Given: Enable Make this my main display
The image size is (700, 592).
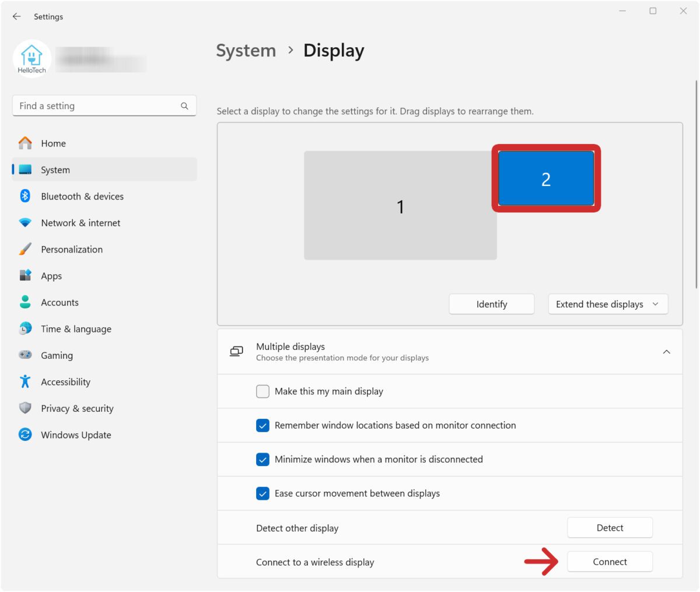Looking at the screenshot, I should click(262, 391).
